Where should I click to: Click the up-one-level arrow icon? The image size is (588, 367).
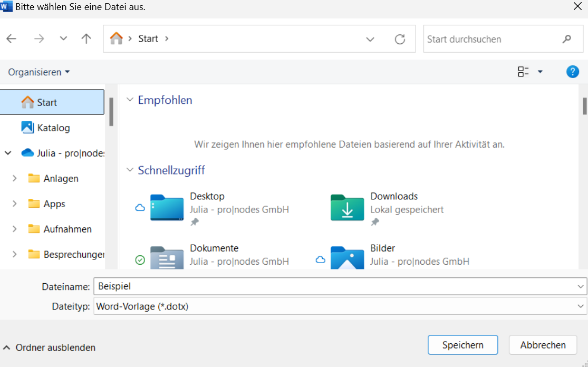point(86,38)
